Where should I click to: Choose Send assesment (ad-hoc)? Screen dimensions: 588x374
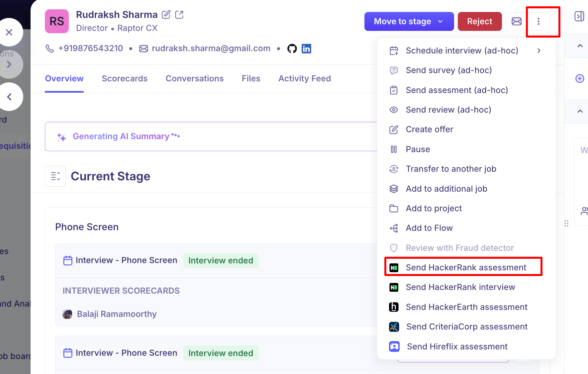pos(466,90)
